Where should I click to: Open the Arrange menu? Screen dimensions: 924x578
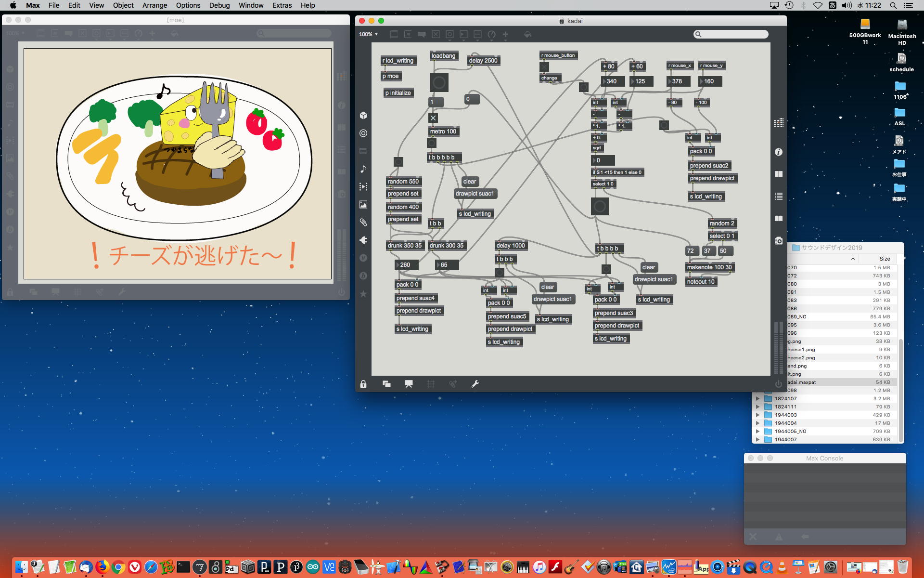[x=154, y=5]
